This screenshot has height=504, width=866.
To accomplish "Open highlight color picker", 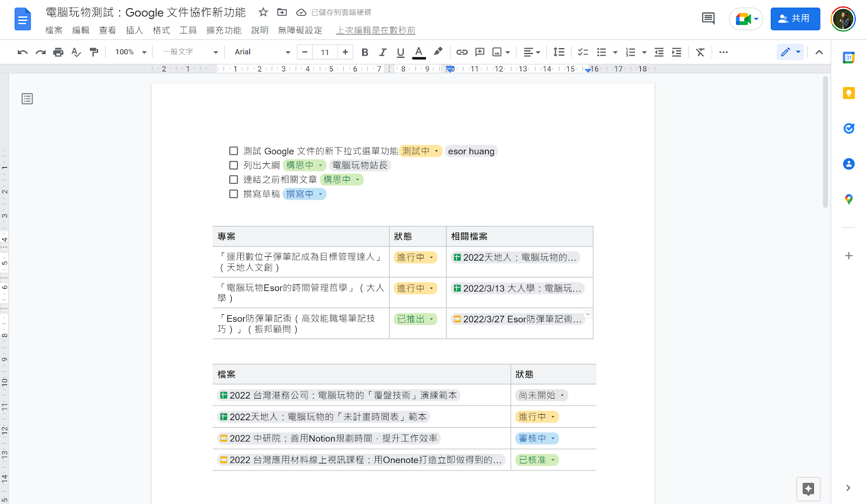I will point(438,51).
